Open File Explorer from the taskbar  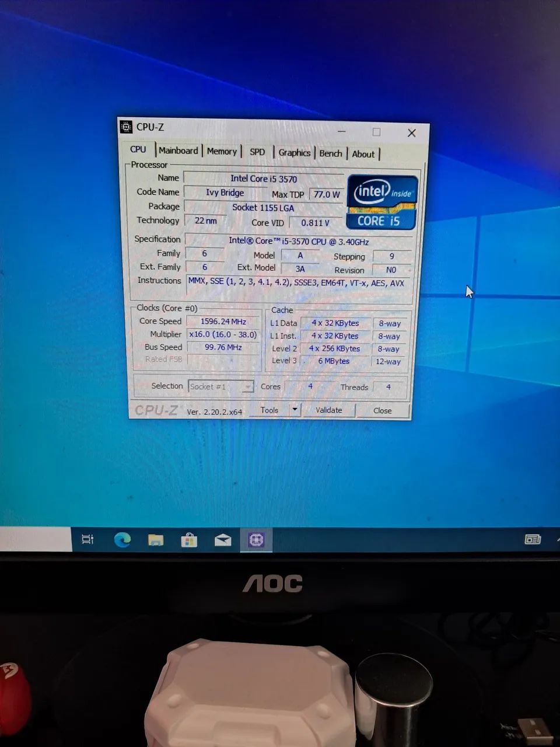point(155,540)
